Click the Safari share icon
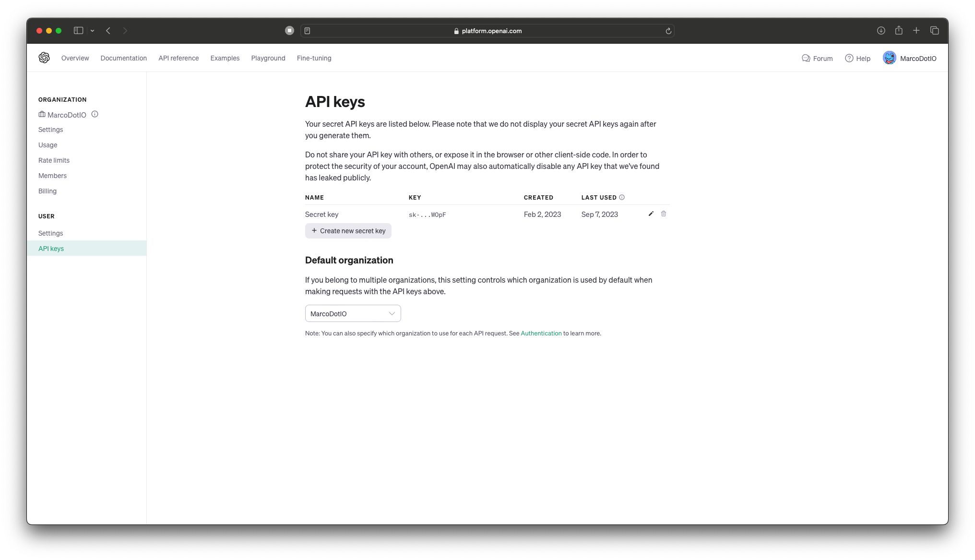This screenshot has height=560, width=975. [899, 30]
